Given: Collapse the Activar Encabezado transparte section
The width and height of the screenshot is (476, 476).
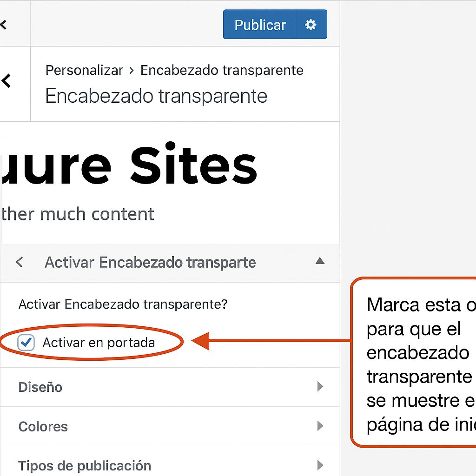Looking at the screenshot, I should click(320, 261).
